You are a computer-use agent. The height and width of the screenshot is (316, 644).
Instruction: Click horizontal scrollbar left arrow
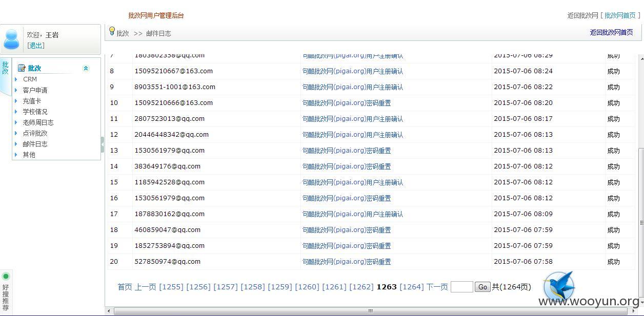pos(109,311)
